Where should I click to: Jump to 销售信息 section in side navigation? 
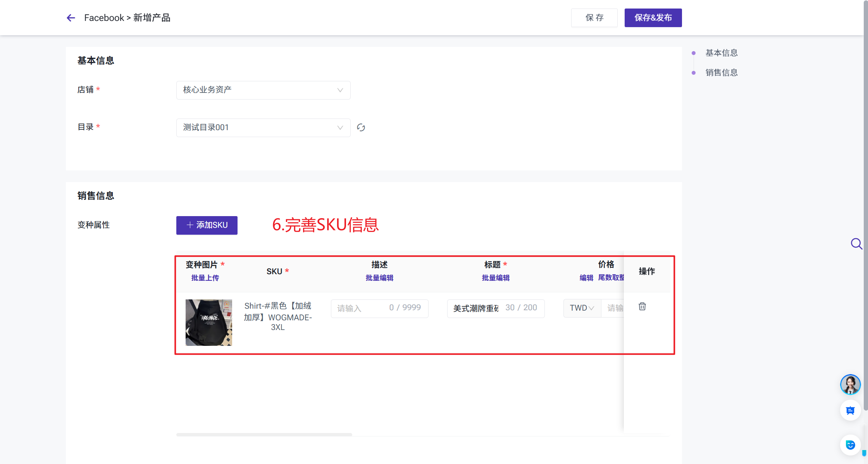[721, 72]
